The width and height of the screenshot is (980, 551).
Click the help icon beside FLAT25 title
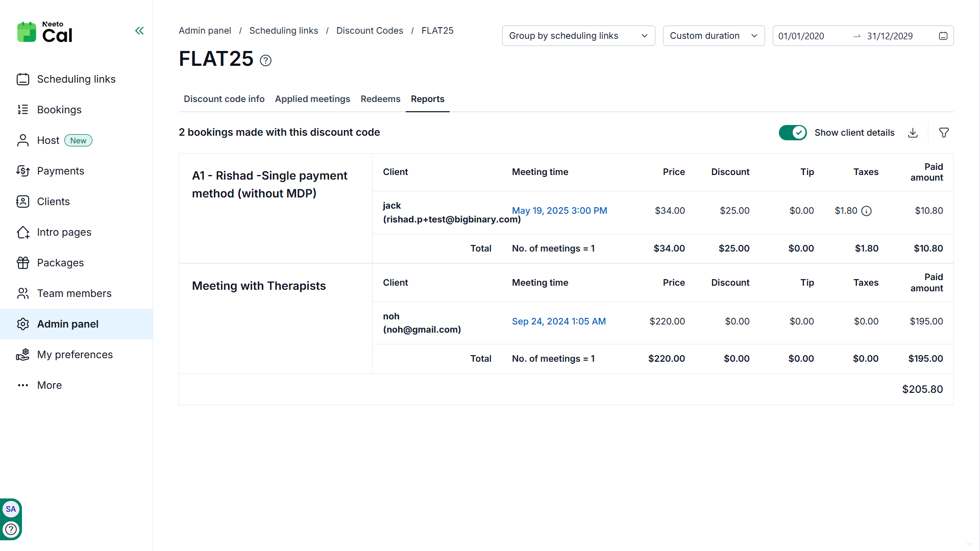265,60
